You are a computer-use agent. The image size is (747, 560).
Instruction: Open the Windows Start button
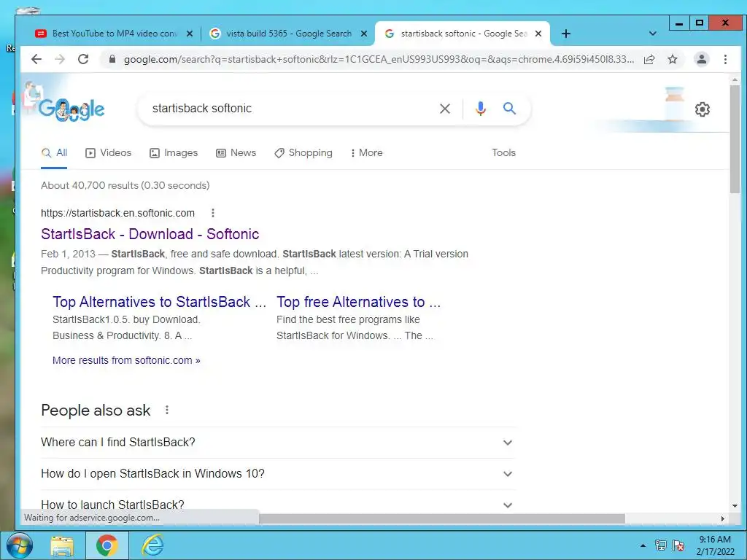[x=20, y=545]
